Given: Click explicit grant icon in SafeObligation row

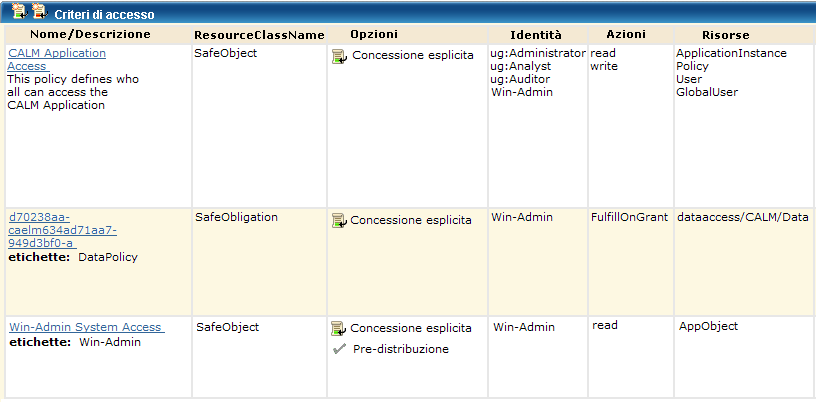Looking at the screenshot, I should [x=339, y=220].
